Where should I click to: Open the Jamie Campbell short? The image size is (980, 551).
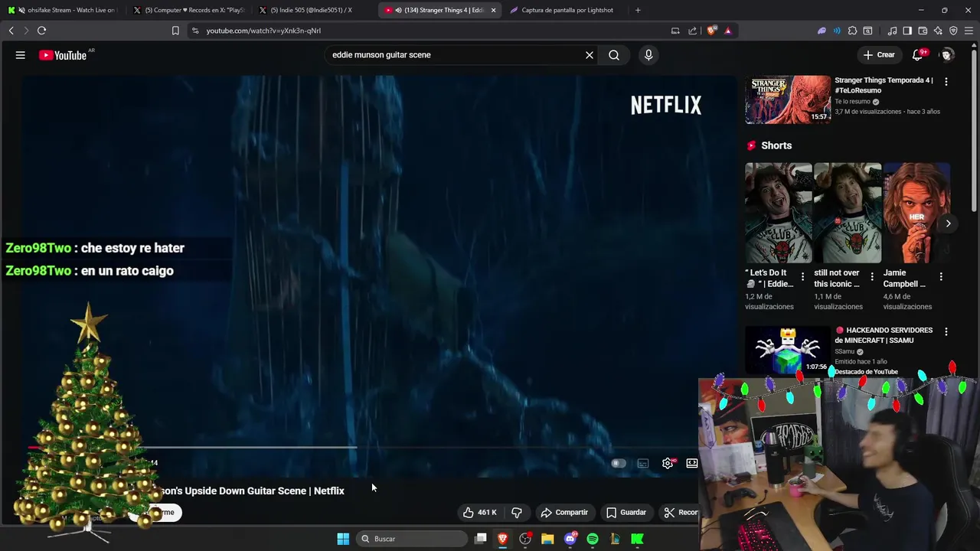point(916,213)
